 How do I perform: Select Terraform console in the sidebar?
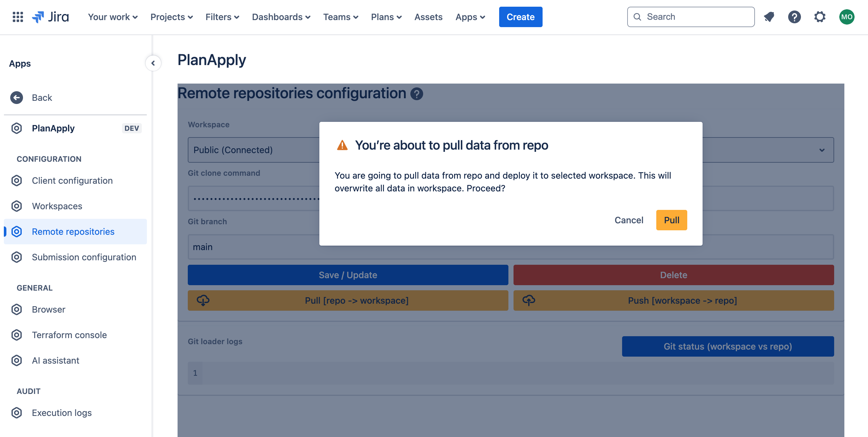tap(69, 335)
